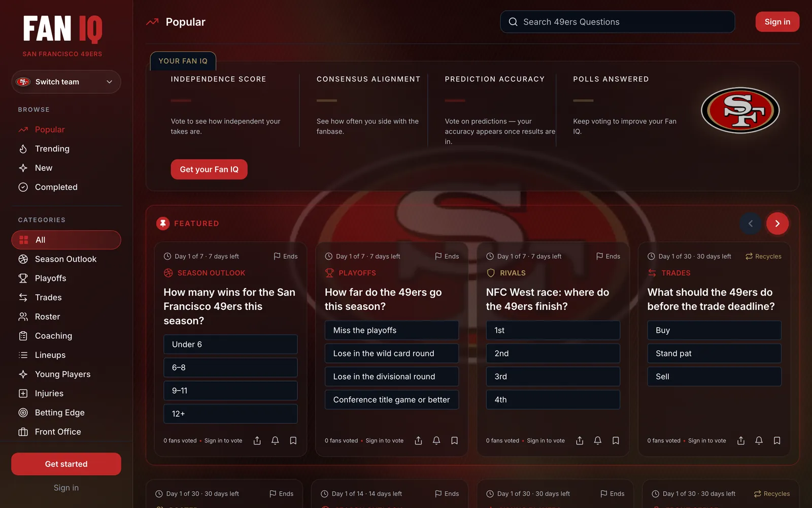
Task: Focus the Search 49ers Questions field
Action: 618,22
